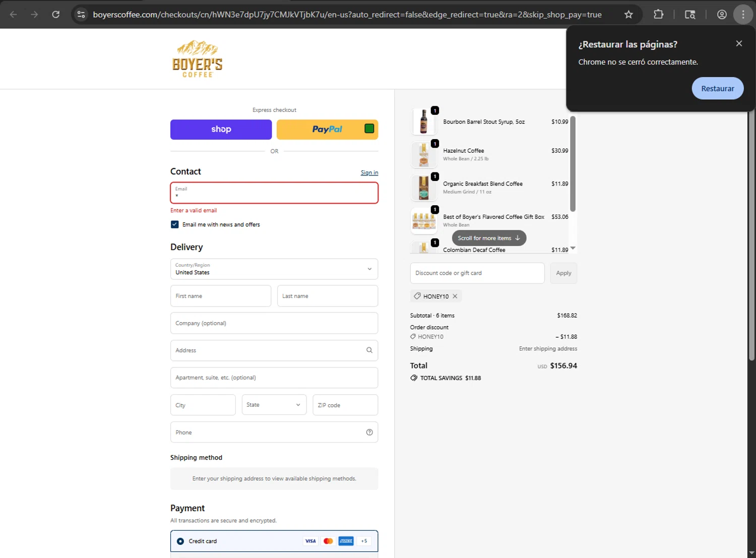Viewport: 756px width, 558px height.
Task: Click the items list scroll-down arrow
Action: 573,248
